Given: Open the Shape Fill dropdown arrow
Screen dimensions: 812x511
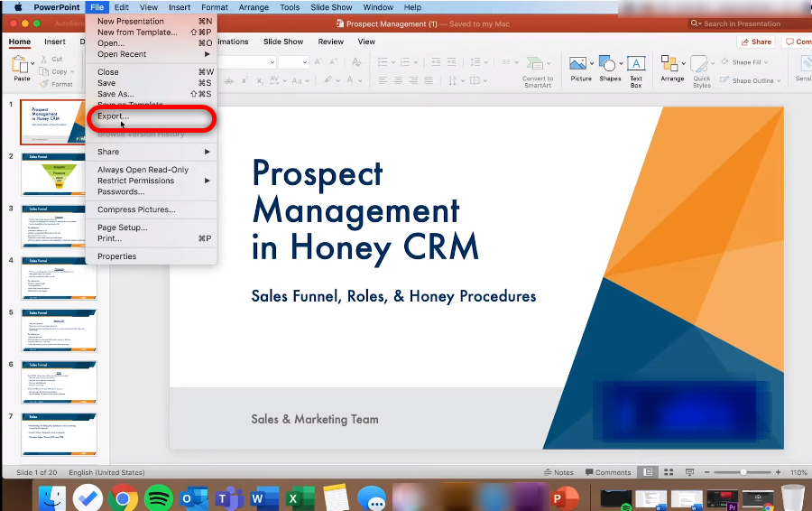Looking at the screenshot, I should point(766,62).
